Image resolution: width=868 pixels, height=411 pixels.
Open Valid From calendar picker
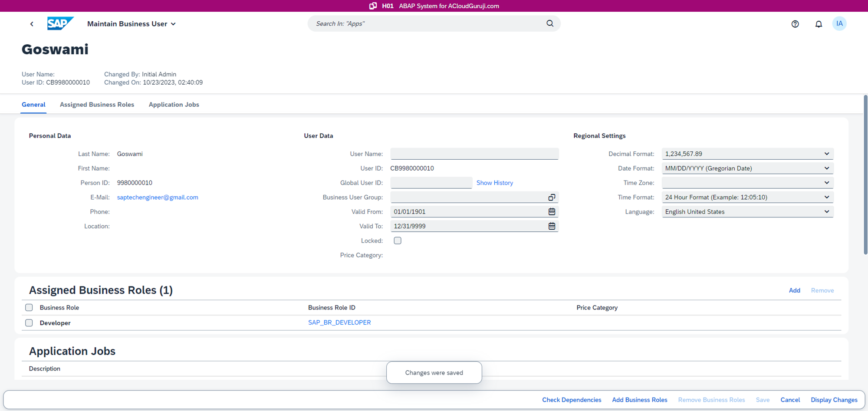pyautogui.click(x=552, y=211)
